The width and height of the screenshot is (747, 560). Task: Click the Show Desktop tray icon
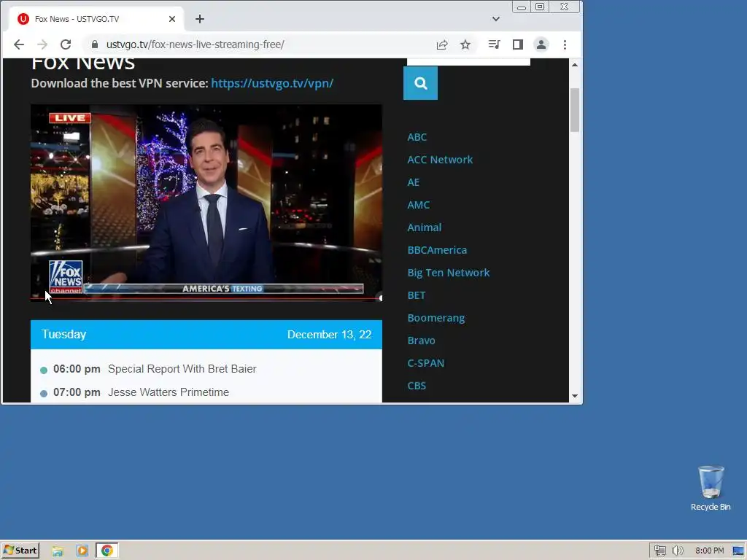coord(738,551)
